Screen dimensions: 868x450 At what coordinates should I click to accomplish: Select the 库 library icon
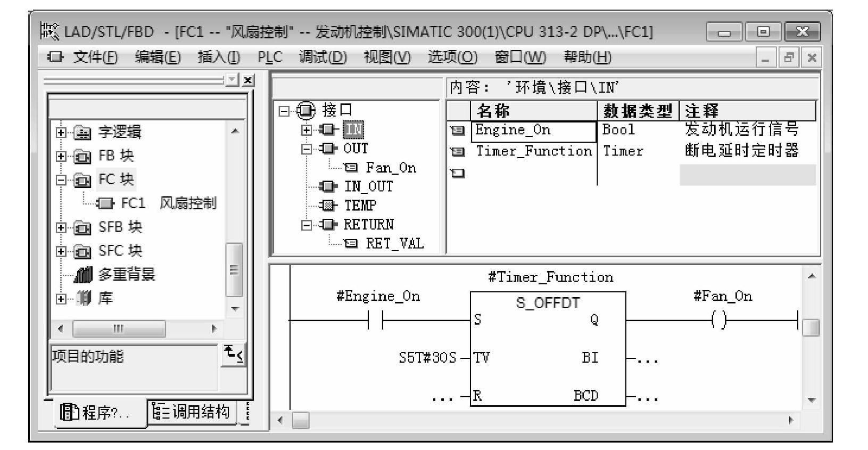(82, 298)
